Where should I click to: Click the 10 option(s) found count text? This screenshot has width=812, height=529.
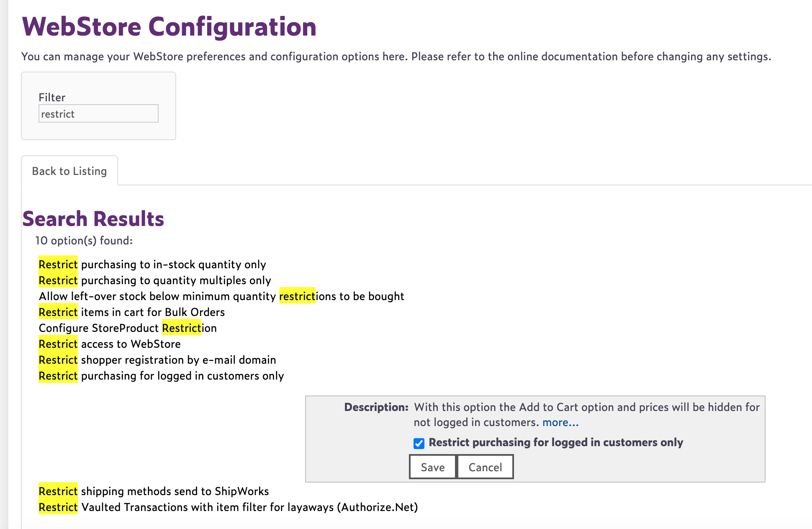(x=84, y=241)
